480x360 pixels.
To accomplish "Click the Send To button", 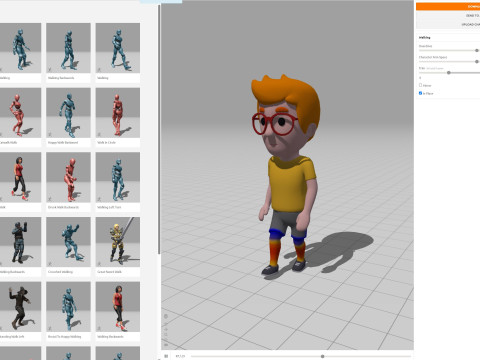I will click(448, 15).
